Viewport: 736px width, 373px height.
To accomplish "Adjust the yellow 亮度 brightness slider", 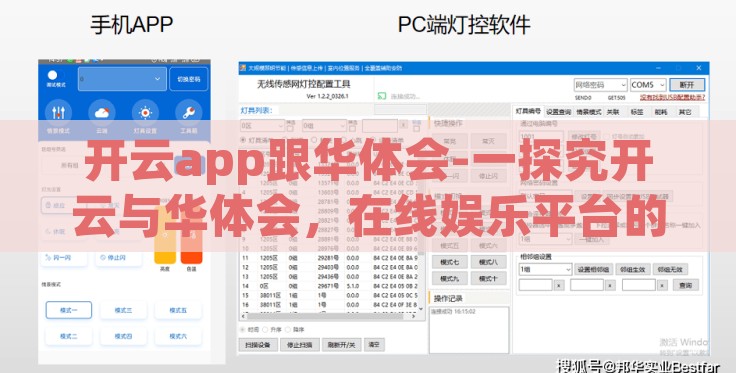I will (x=165, y=235).
